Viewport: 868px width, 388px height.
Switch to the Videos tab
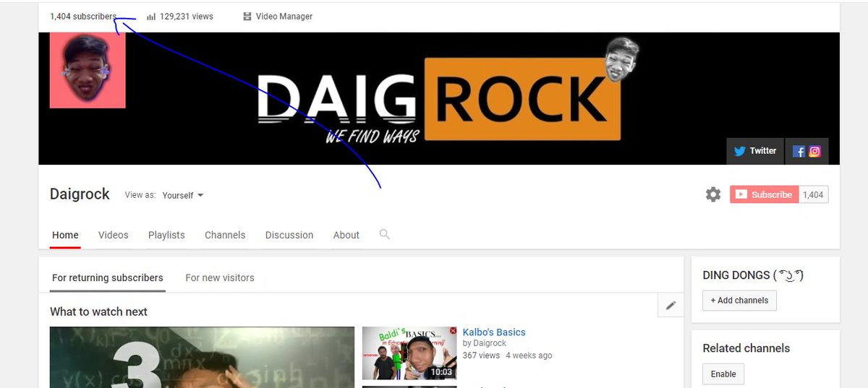pyautogui.click(x=114, y=235)
